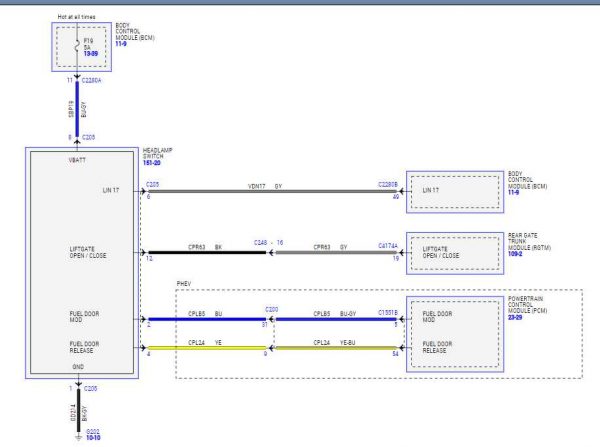
Task: Click the black CPR63 BK wire segment
Action: [x=207, y=253]
